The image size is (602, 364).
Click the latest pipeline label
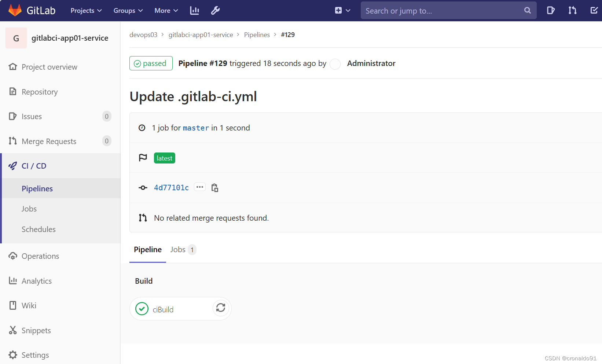tap(165, 158)
